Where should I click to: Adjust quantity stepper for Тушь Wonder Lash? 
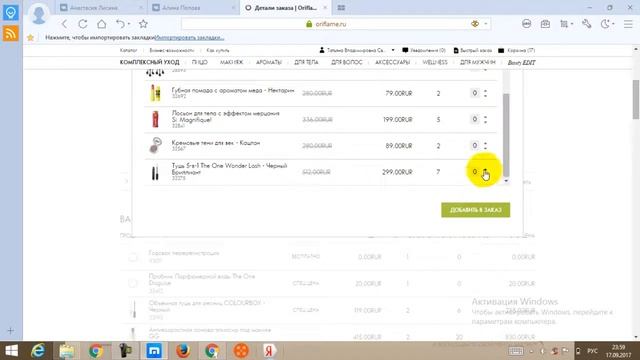point(485,172)
